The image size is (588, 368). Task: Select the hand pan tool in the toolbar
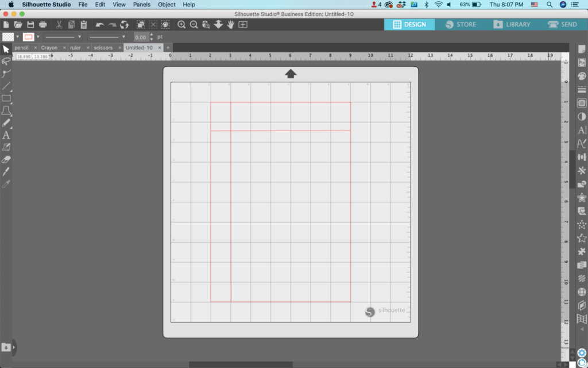(230, 25)
